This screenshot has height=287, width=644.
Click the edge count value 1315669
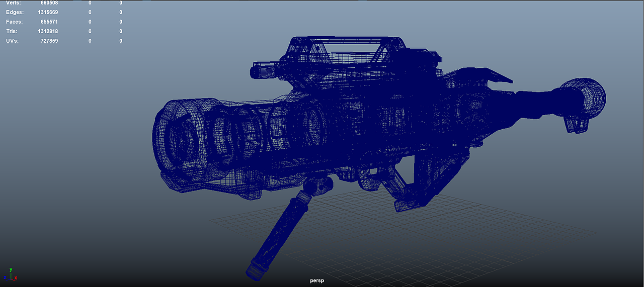48,12
